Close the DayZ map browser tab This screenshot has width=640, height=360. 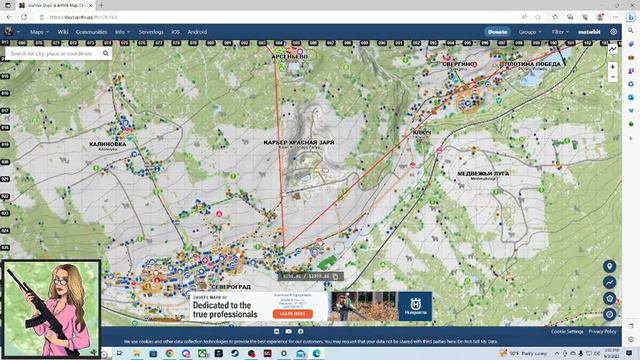90,5
